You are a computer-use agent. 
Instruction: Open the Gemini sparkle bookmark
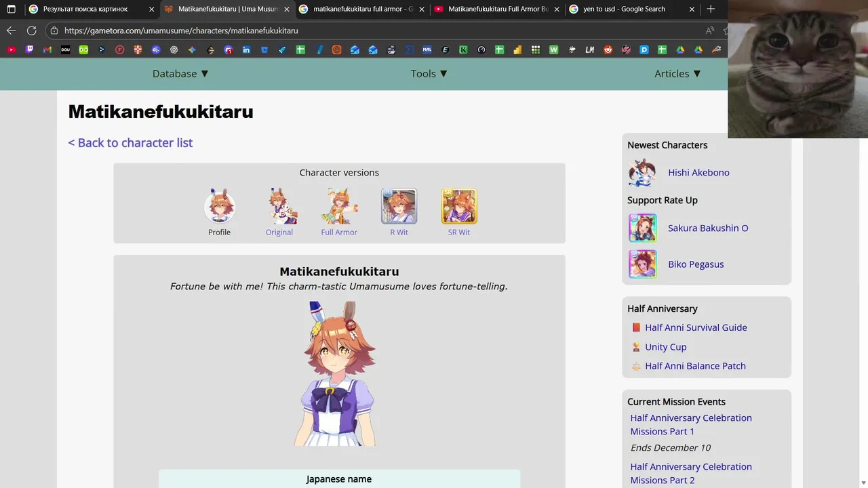tap(192, 49)
